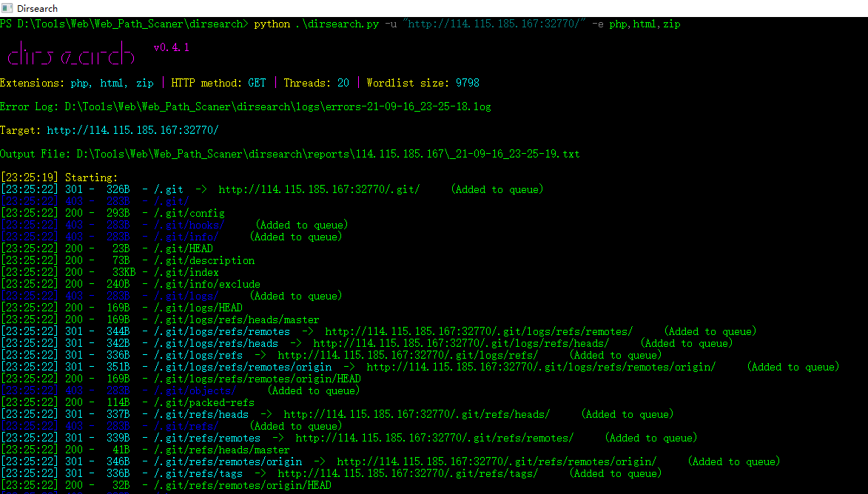868x494 pixels.
Task: Click the [23:25:19] Starting line
Action: (x=59, y=177)
